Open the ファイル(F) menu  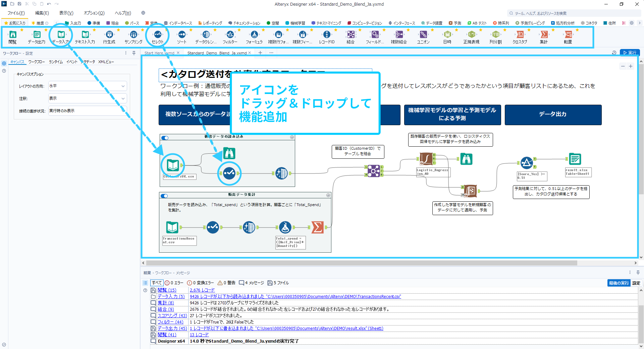(16, 13)
